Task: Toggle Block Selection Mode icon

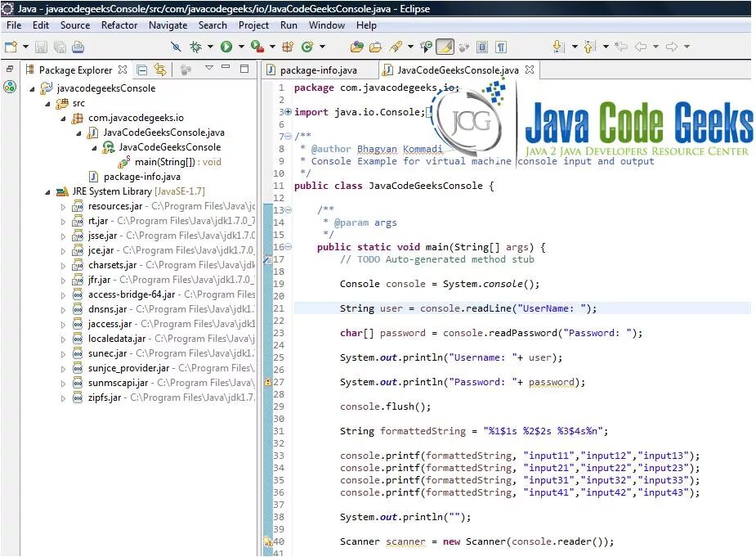Action: (x=481, y=47)
